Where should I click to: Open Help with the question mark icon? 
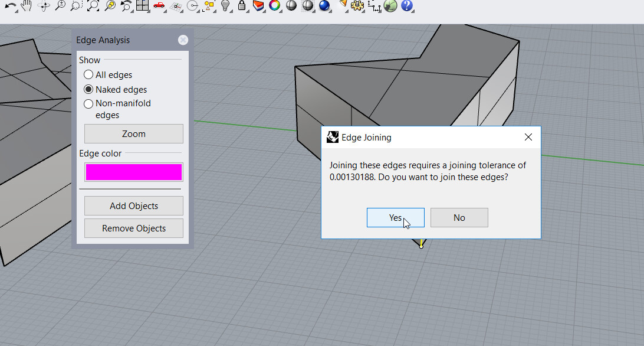(x=406, y=5)
